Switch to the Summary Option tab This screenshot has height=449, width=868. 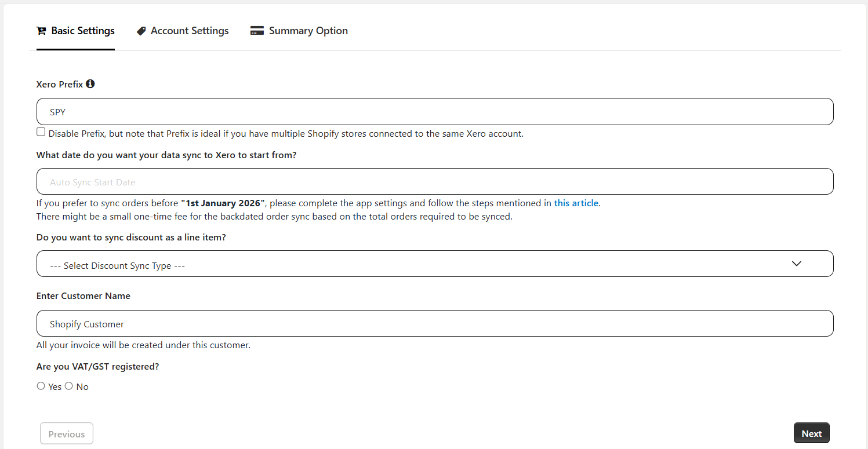pyautogui.click(x=308, y=31)
